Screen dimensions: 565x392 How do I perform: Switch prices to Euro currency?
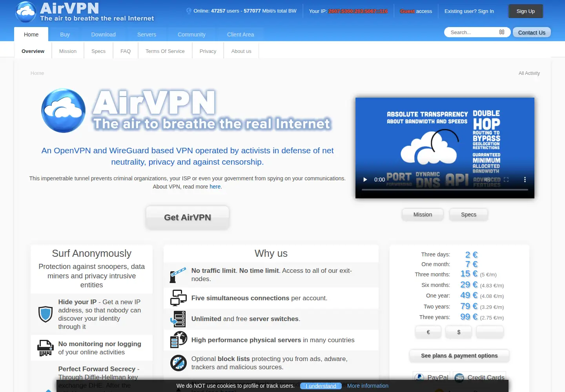(428, 332)
